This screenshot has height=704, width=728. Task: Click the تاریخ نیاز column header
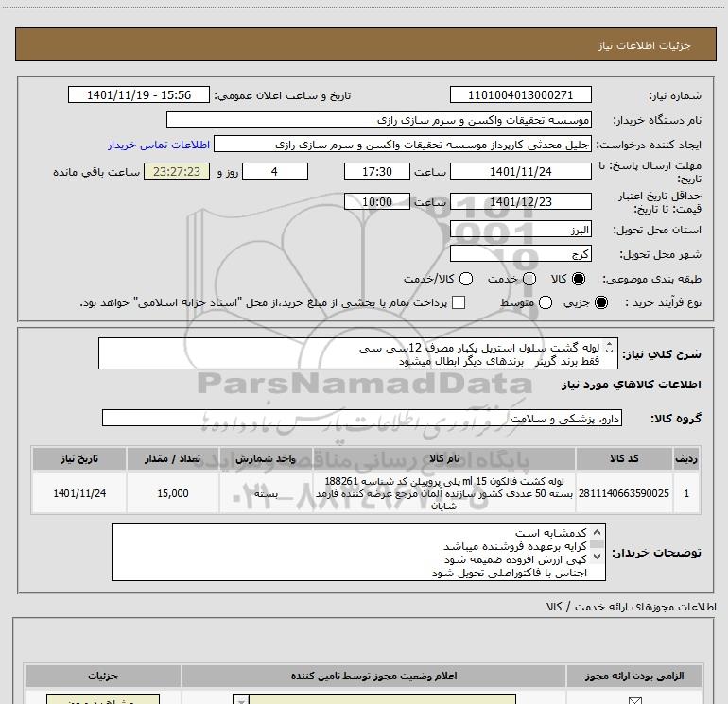coord(79,458)
